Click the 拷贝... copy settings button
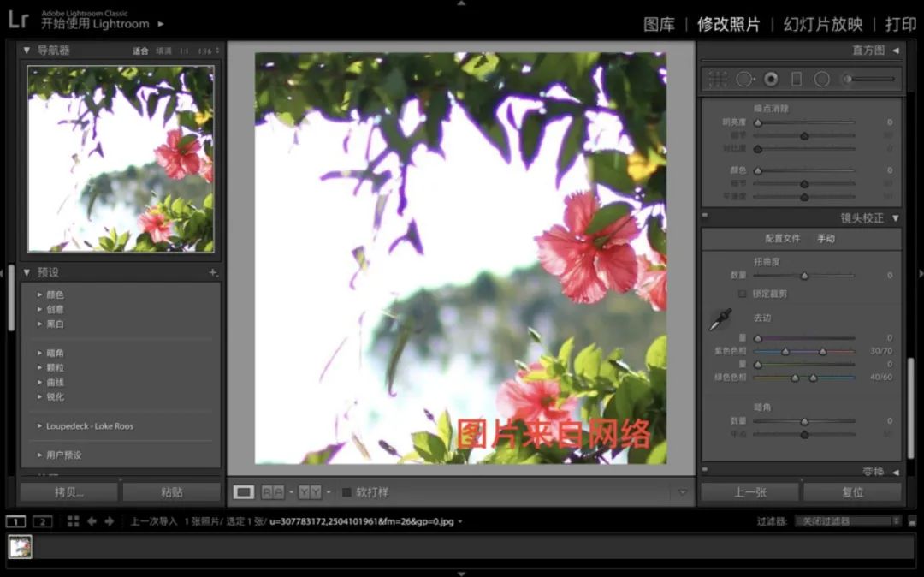 click(x=69, y=492)
